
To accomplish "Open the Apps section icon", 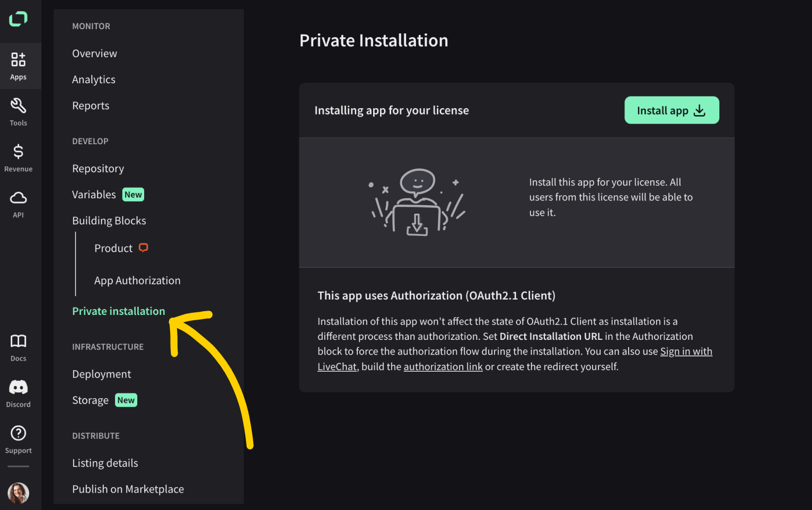I will pyautogui.click(x=18, y=59).
